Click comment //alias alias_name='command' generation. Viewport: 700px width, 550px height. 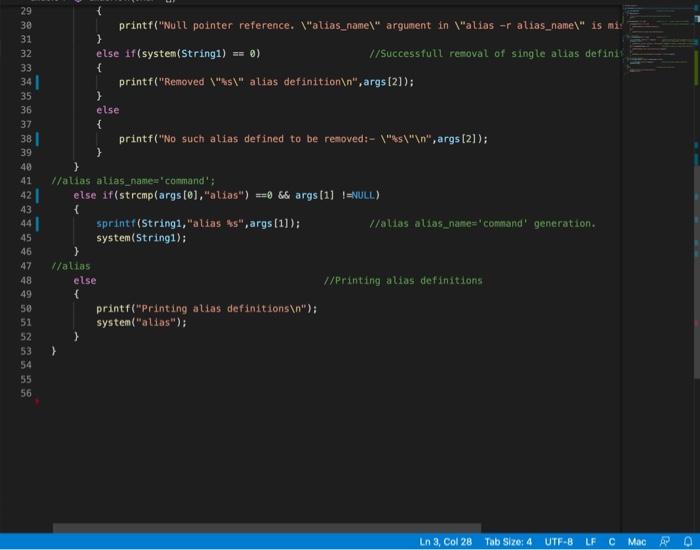click(482, 223)
